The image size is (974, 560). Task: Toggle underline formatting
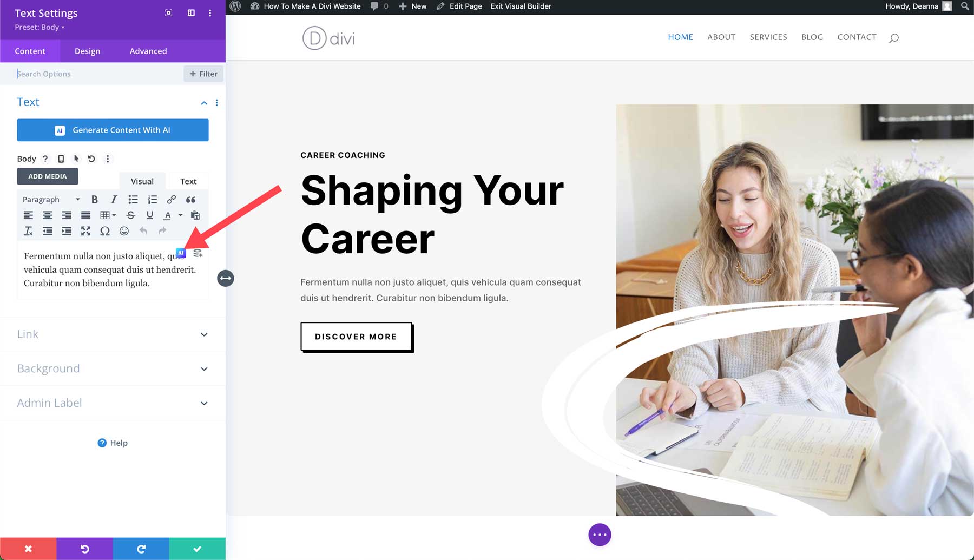click(150, 215)
